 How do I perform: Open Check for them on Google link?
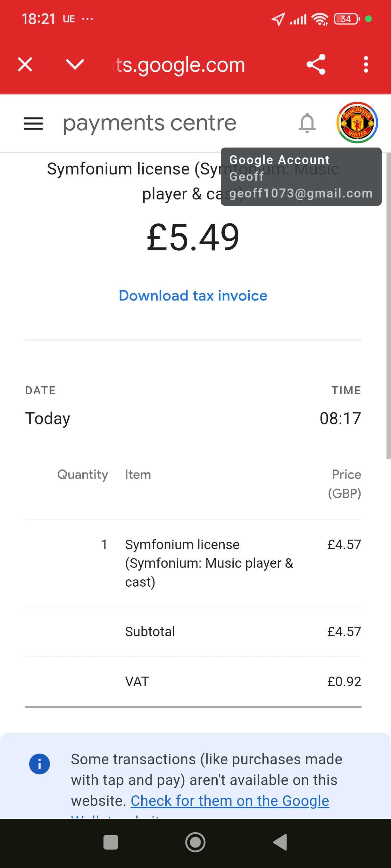(230, 801)
